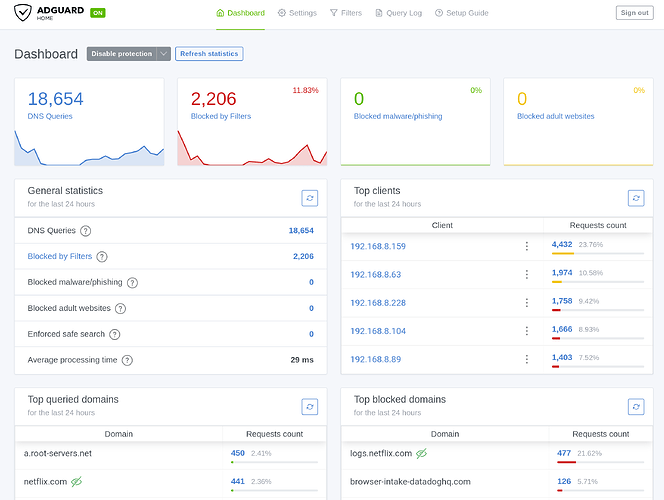Show help for Average processing time
This screenshot has width=664, height=500.
127,360
